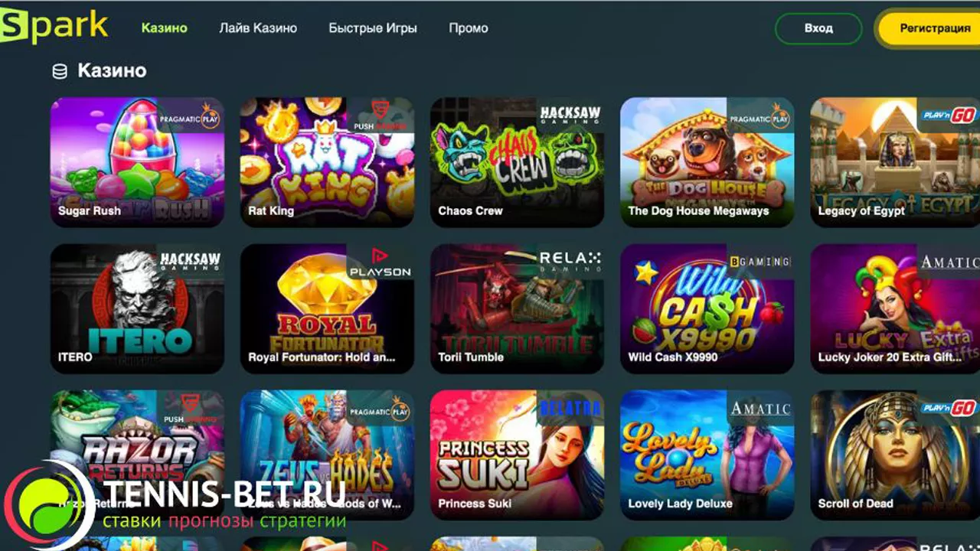The width and height of the screenshot is (980, 551).
Task: Click the Push Gaming badge on Rat King
Action: [381, 115]
